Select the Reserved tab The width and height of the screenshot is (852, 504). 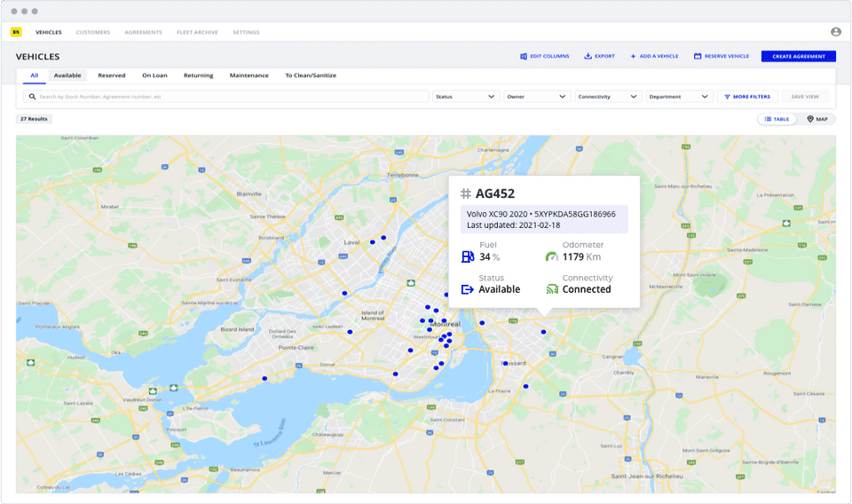point(112,75)
